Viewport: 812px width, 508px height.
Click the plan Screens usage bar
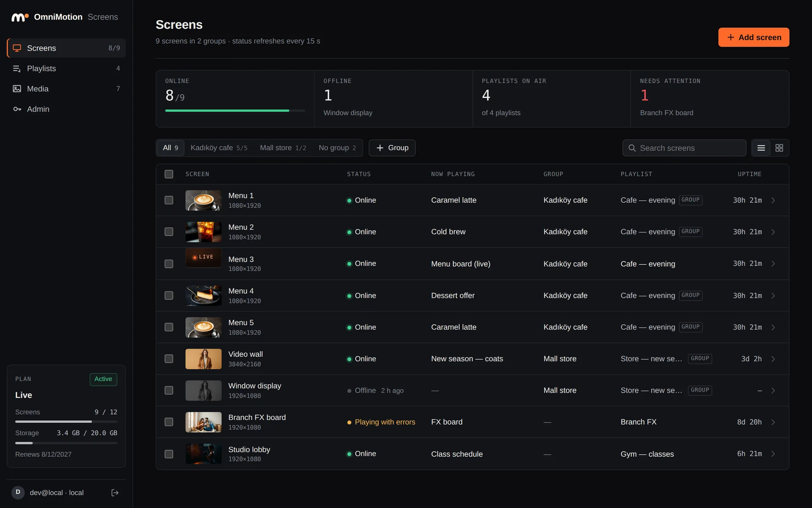66,422
